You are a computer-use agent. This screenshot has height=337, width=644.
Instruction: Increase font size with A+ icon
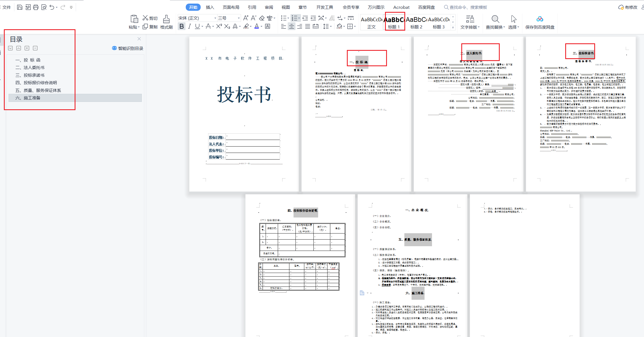pos(245,18)
